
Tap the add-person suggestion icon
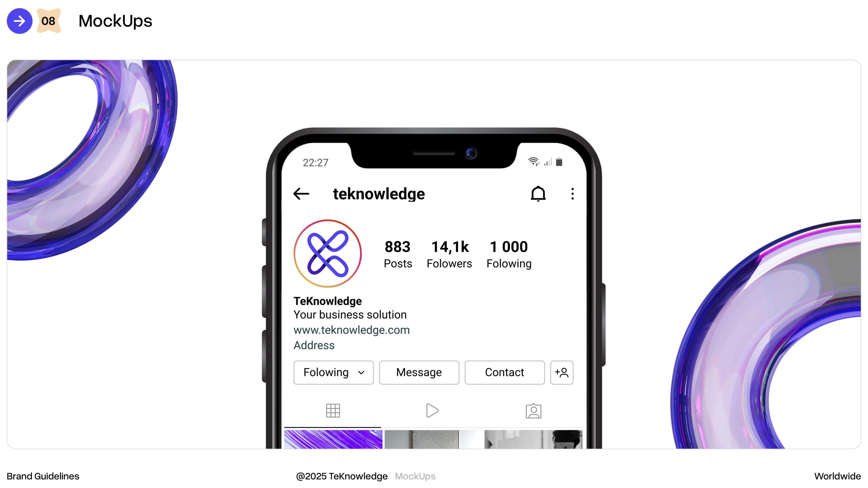[561, 372]
